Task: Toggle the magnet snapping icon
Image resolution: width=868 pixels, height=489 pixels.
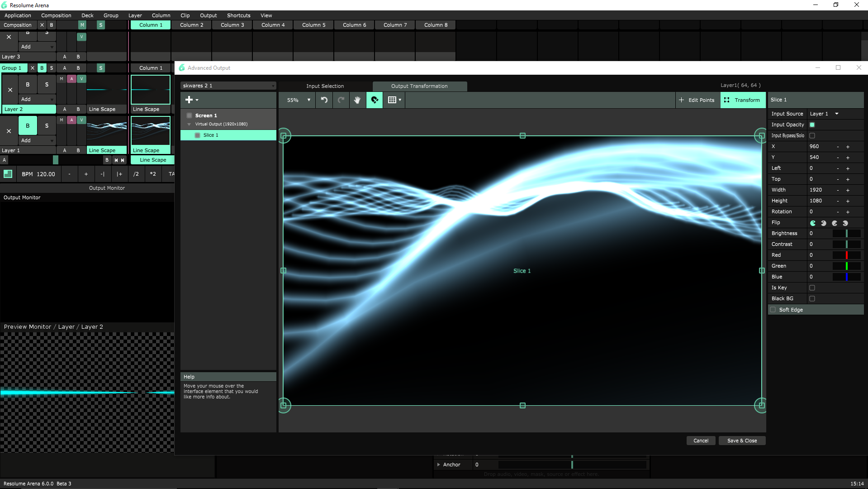Action: point(375,100)
